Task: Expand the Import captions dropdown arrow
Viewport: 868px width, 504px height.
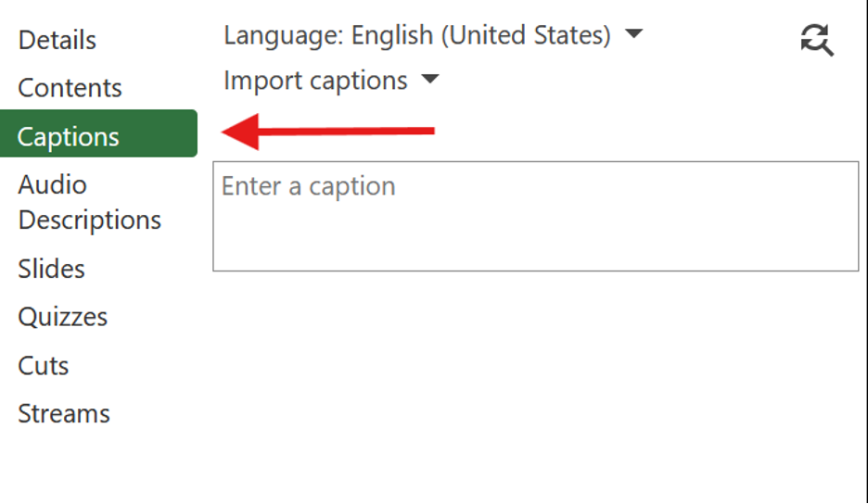Action: (x=429, y=80)
